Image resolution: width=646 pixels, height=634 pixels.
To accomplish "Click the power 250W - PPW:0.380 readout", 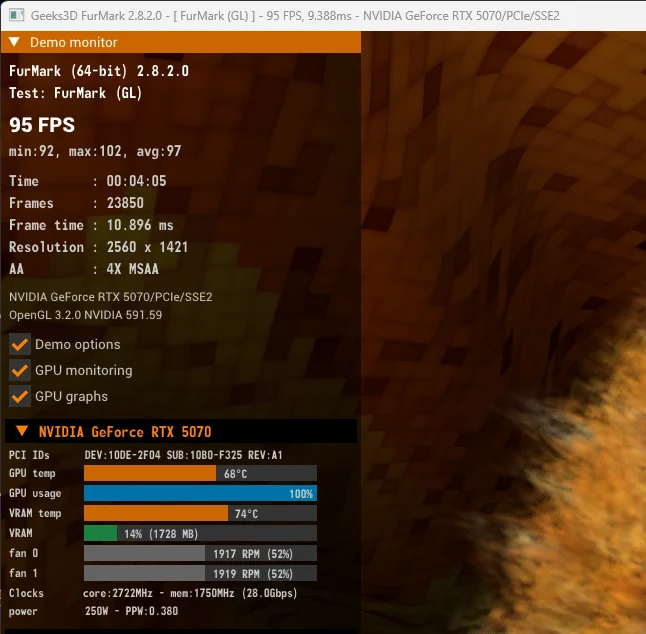I will tap(131, 611).
